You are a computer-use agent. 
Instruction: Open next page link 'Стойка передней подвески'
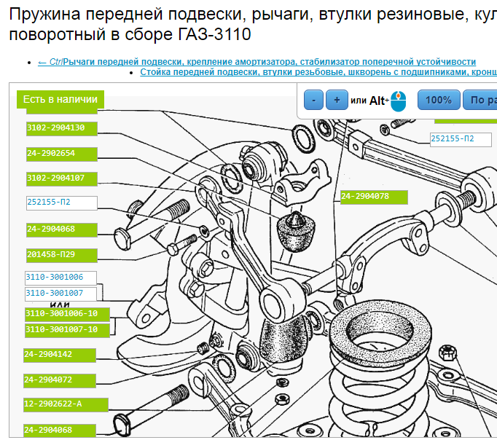coord(318,72)
